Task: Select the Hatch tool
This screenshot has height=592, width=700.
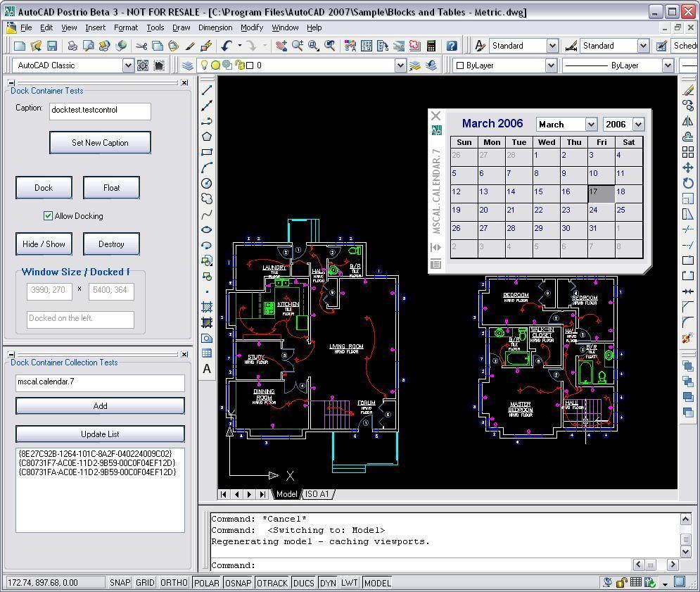Action: click(207, 307)
